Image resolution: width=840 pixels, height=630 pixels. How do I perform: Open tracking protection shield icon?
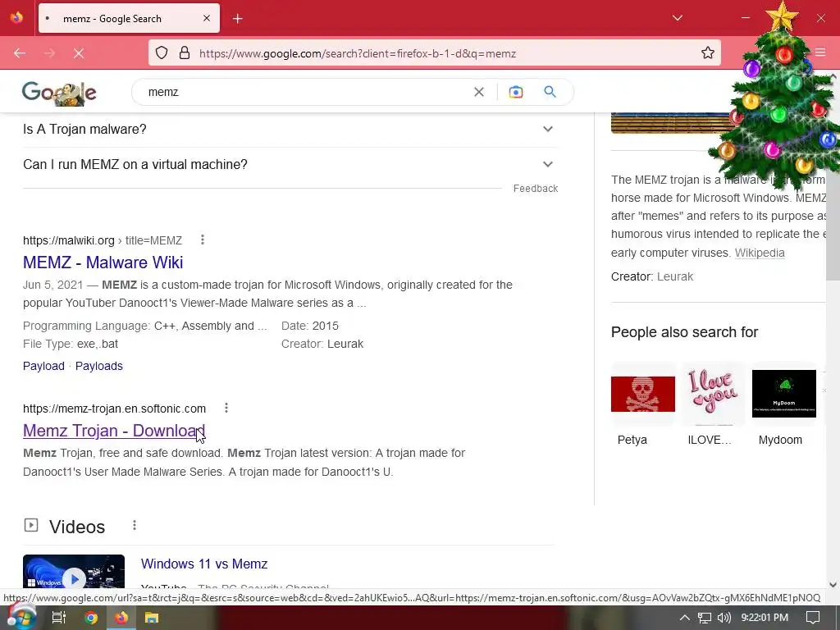[162, 53]
